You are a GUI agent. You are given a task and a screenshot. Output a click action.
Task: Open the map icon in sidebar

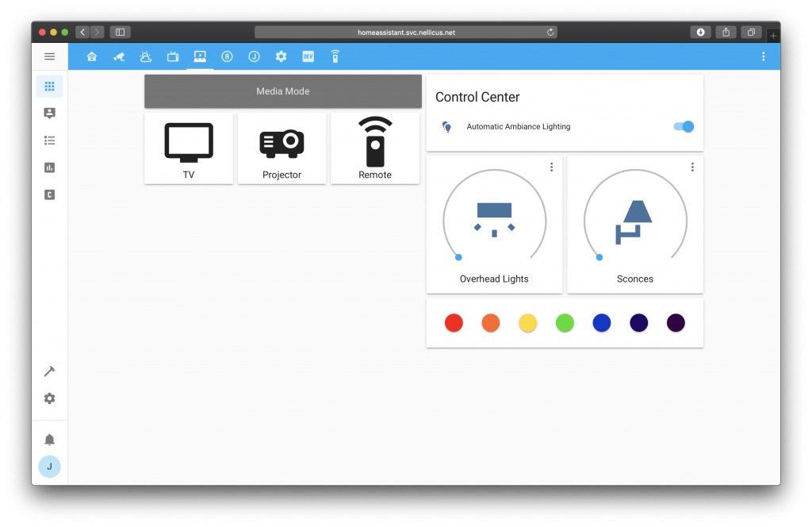pyautogui.click(x=49, y=113)
